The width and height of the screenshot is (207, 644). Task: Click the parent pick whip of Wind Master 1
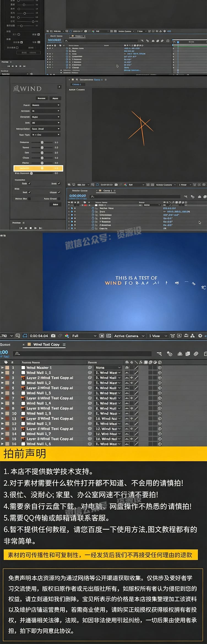click(x=90, y=368)
